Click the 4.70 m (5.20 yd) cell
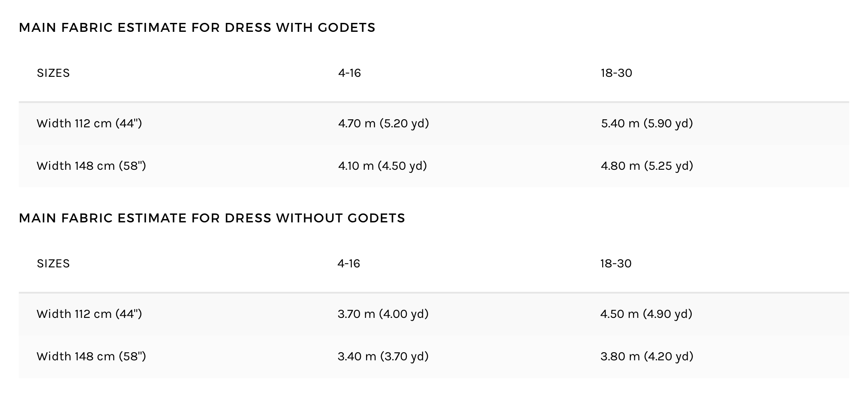Viewport: 868px width, 393px height. coord(383,124)
